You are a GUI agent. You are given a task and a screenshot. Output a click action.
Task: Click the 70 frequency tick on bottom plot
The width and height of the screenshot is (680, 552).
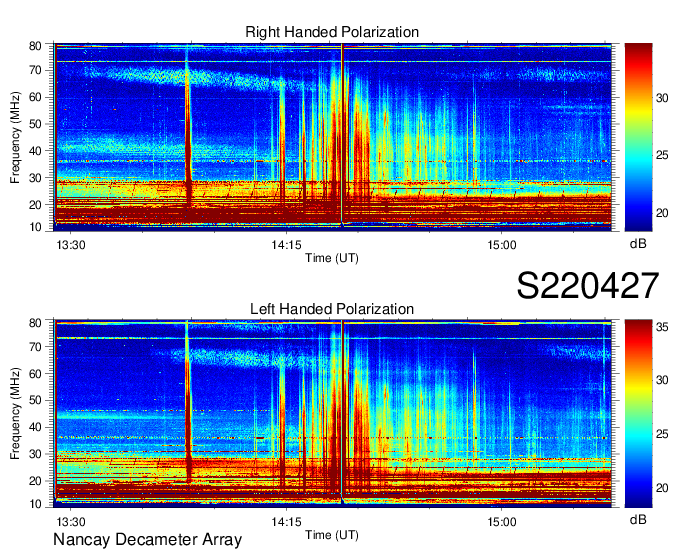35,347
